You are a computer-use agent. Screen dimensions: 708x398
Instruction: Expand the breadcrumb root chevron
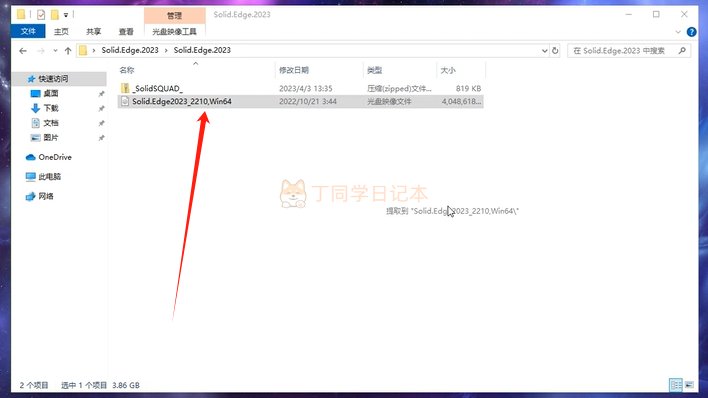(94, 50)
